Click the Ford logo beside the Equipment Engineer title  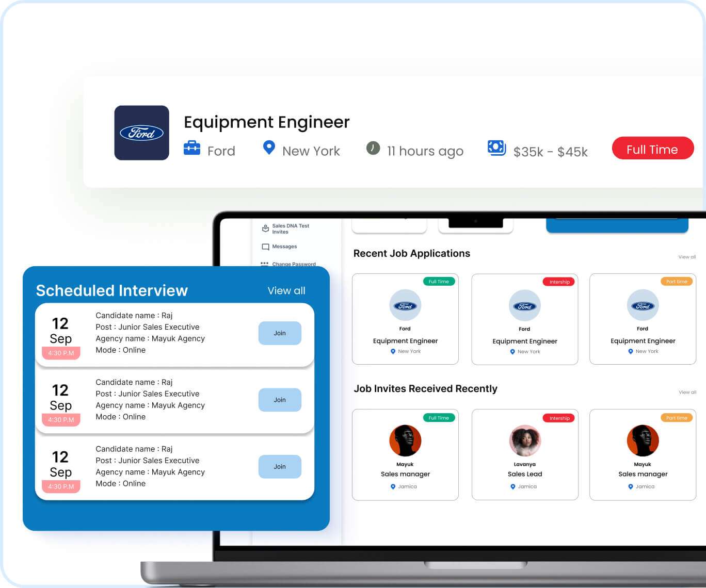pos(141,133)
